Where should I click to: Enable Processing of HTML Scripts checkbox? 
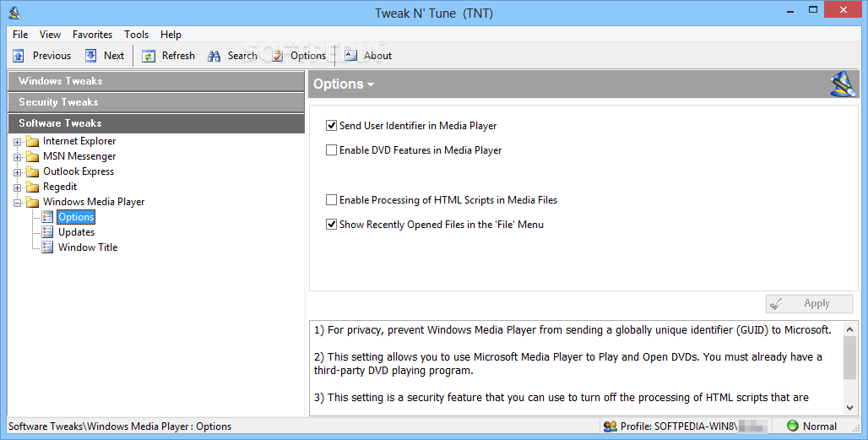coord(331,200)
